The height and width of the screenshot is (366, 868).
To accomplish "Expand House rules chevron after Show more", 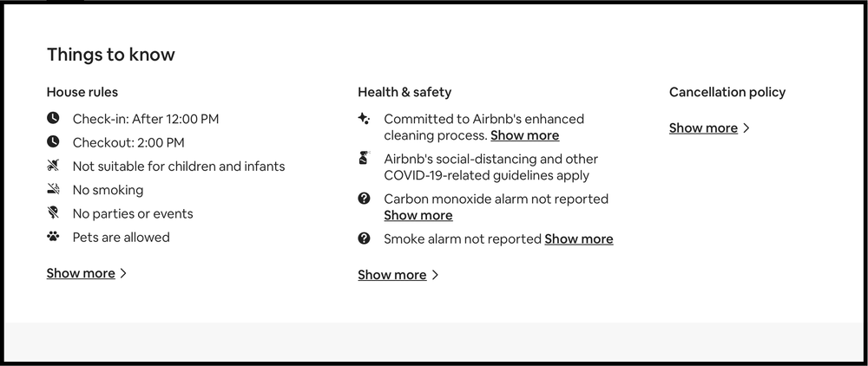I will 123,273.
